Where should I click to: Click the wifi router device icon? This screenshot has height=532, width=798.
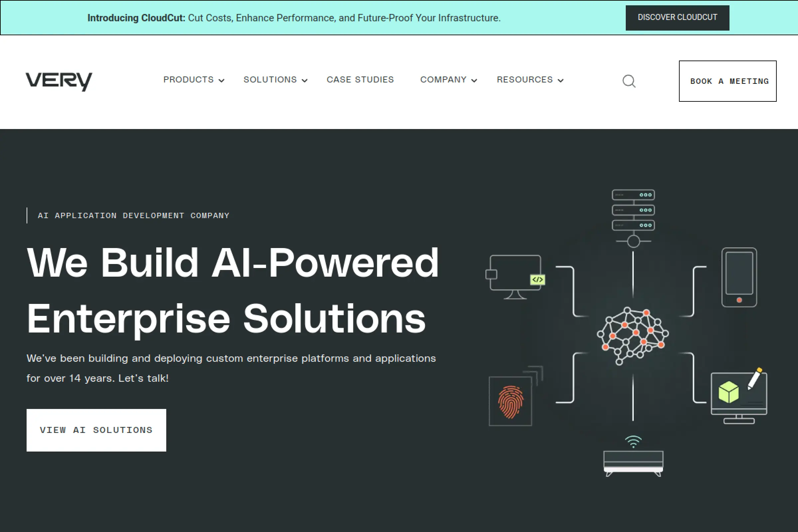point(633,458)
